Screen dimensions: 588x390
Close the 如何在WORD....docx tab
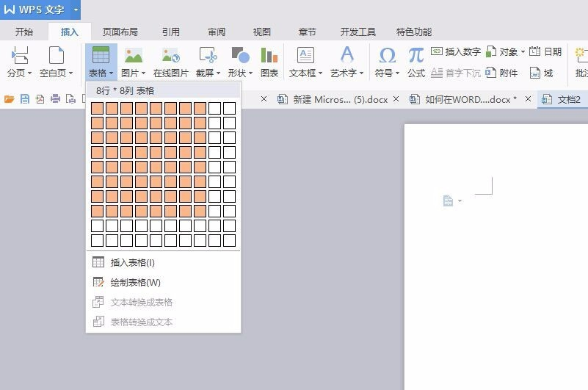pos(528,99)
